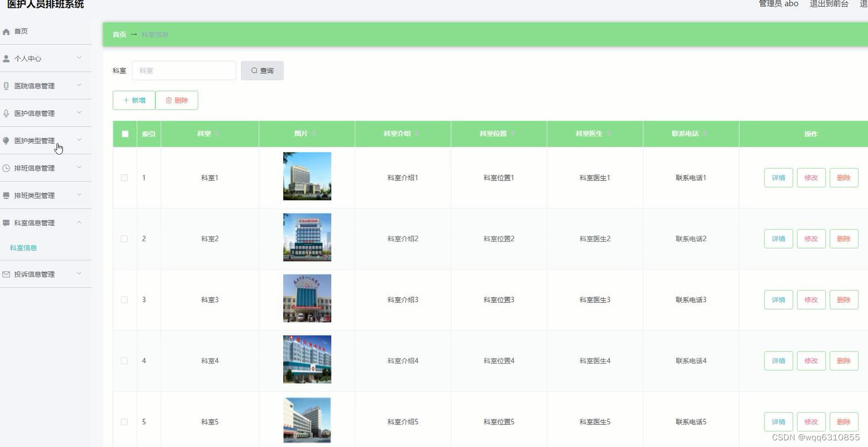868x447 pixels.
Task: Click the cell text 科室医生3
Action: pos(595,300)
